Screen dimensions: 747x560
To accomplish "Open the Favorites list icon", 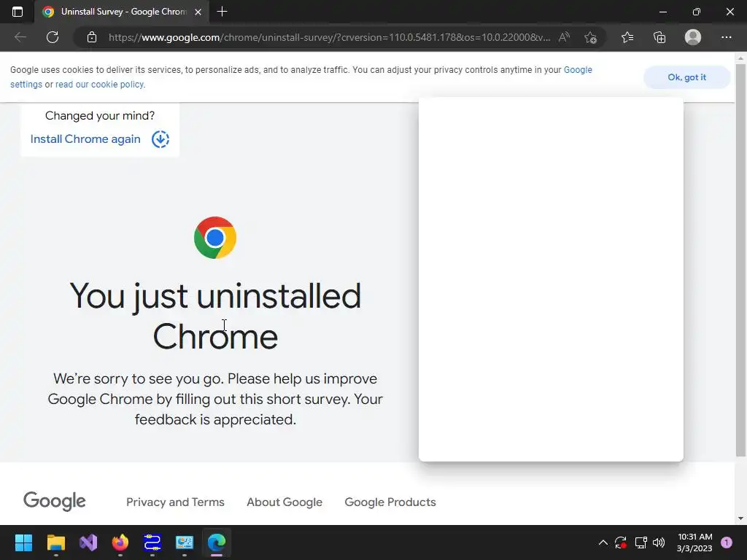I will coord(627,37).
